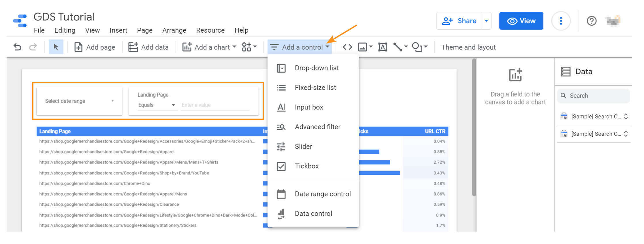Viewport: 644px width, 244px height.
Task: Select Slider control option
Action: click(313, 147)
